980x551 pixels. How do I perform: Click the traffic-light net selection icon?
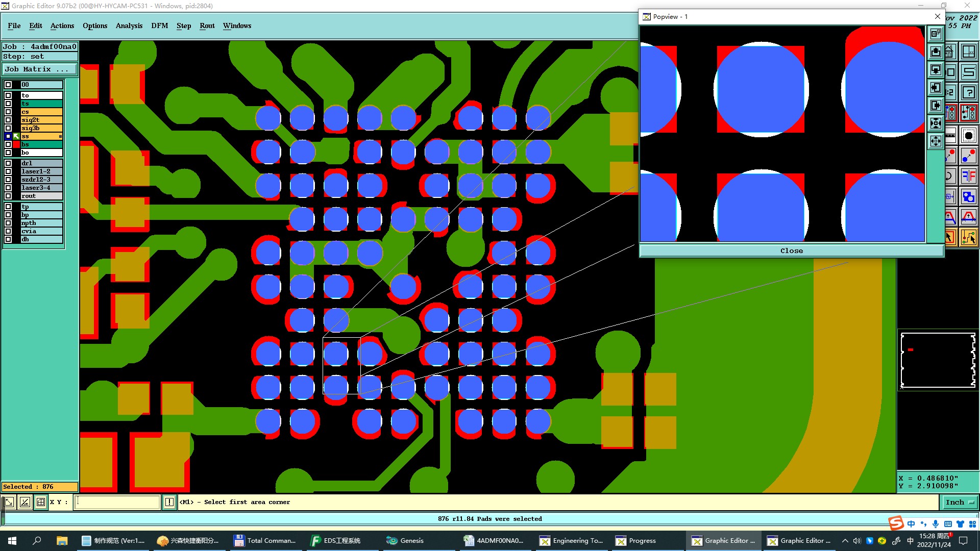tap(969, 113)
